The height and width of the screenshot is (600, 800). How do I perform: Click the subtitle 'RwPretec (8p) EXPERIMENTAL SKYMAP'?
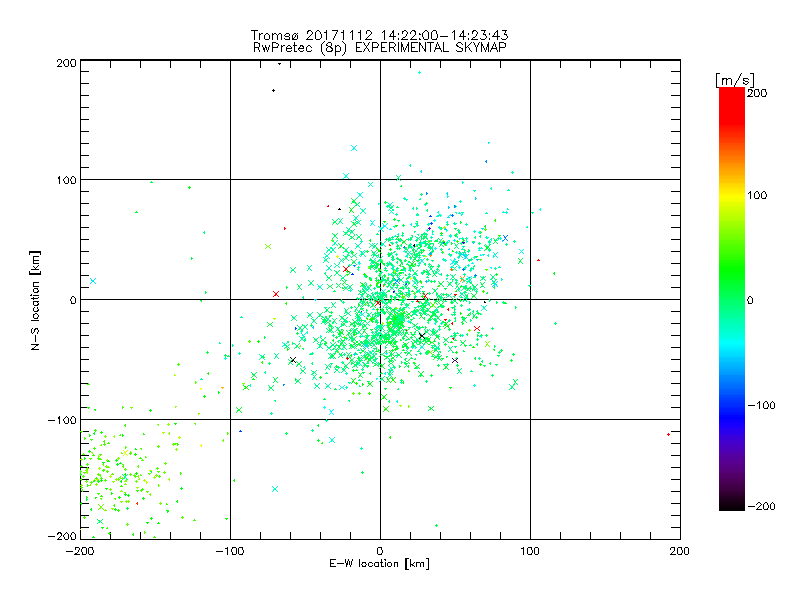tap(380, 48)
